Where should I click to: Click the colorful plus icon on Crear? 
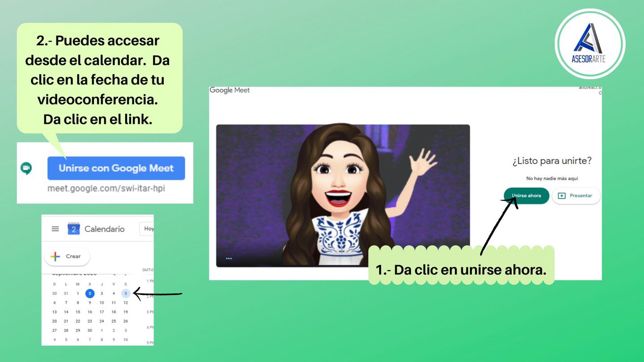point(55,257)
